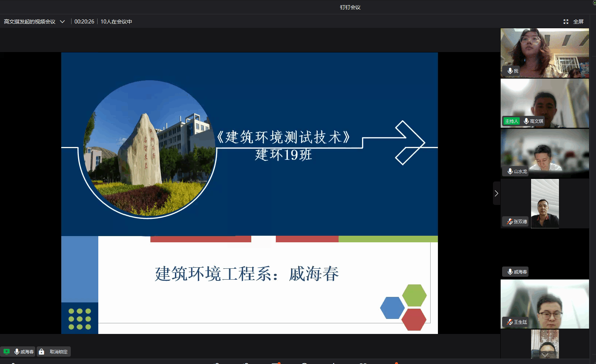Image resolution: width=596 pixels, height=364 pixels.
Task: Click presenter 戚海春's microphone icon at bottom-left
Action: (x=17, y=352)
